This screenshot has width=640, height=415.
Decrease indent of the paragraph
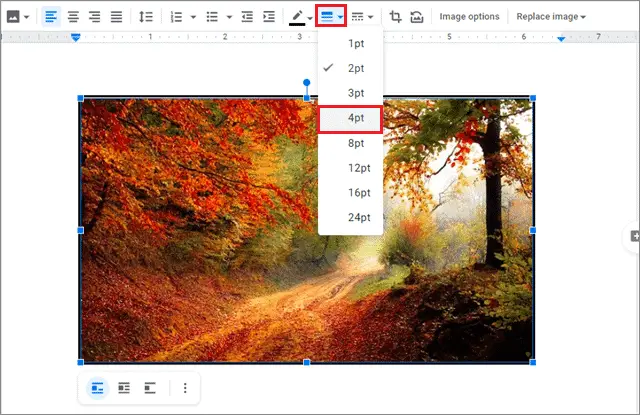(247, 17)
